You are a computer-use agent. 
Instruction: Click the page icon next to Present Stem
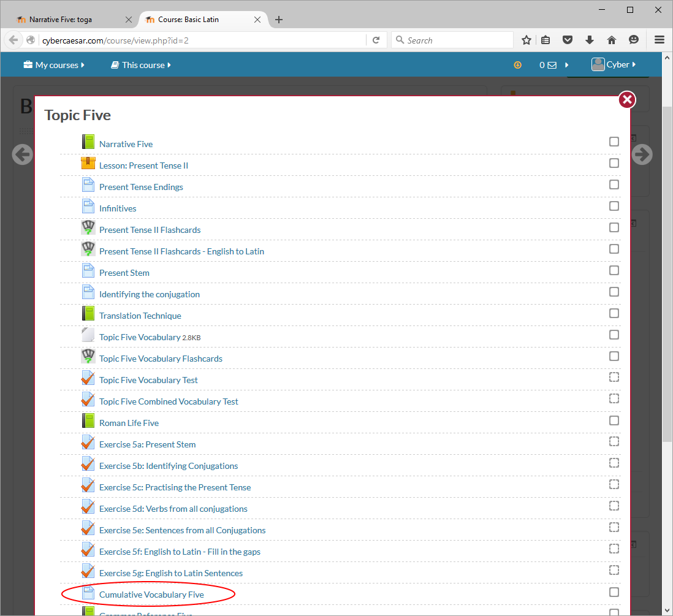point(88,270)
